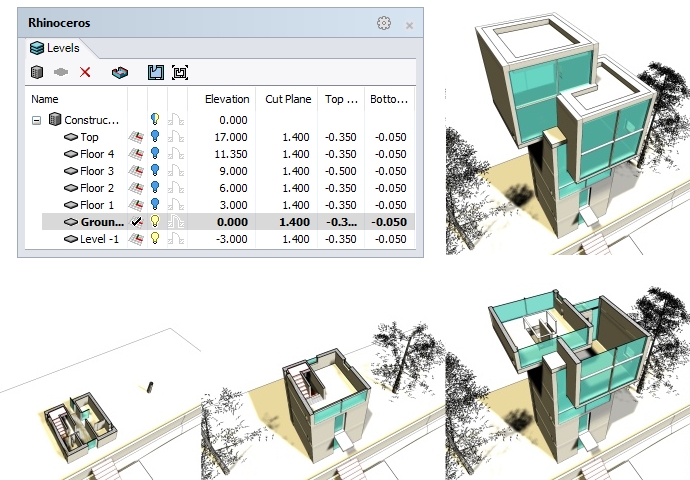Toggle visibility bulb for Top level

pos(155,137)
